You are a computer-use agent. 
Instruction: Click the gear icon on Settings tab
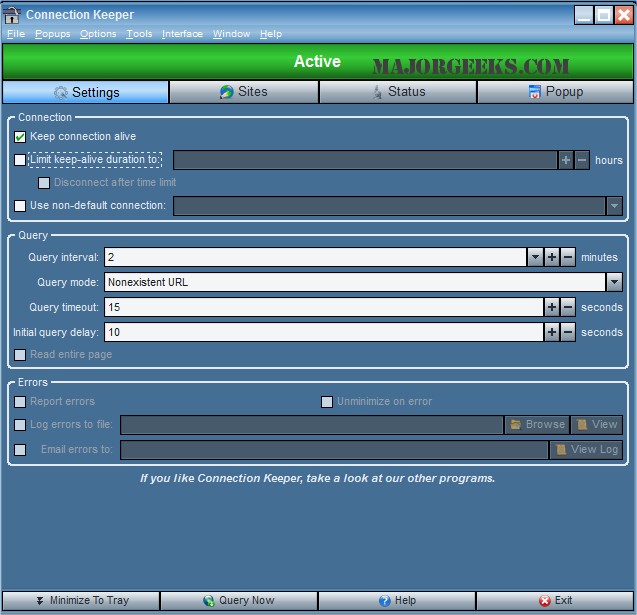tap(61, 93)
